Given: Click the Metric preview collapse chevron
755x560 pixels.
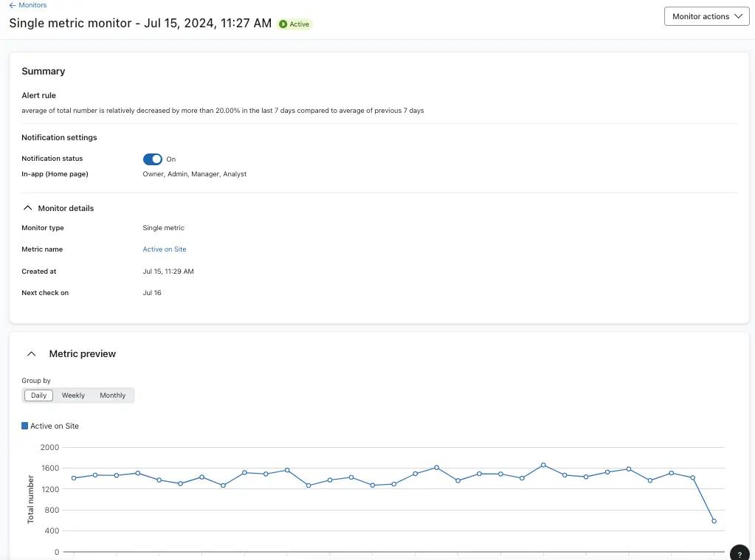Looking at the screenshot, I should [x=31, y=353].
